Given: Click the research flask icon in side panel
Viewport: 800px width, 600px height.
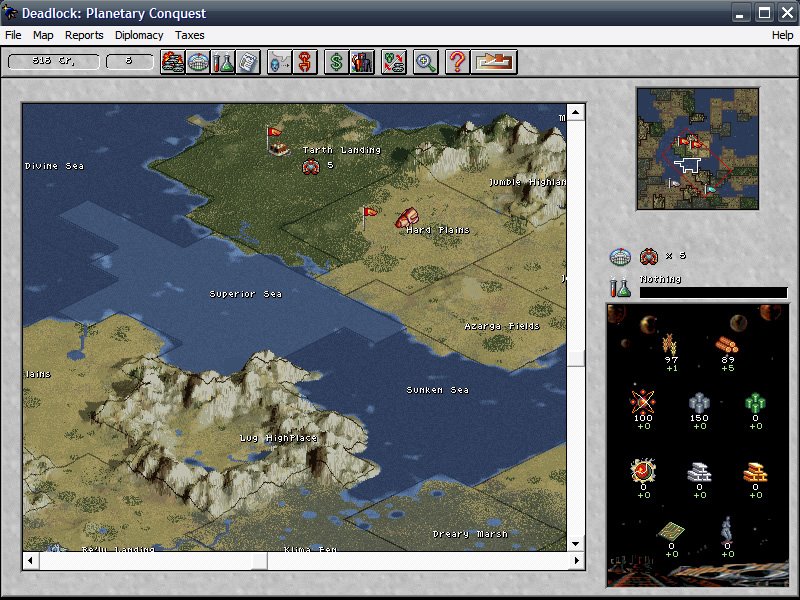Looking at the screenshot, I should pos(620,287).
